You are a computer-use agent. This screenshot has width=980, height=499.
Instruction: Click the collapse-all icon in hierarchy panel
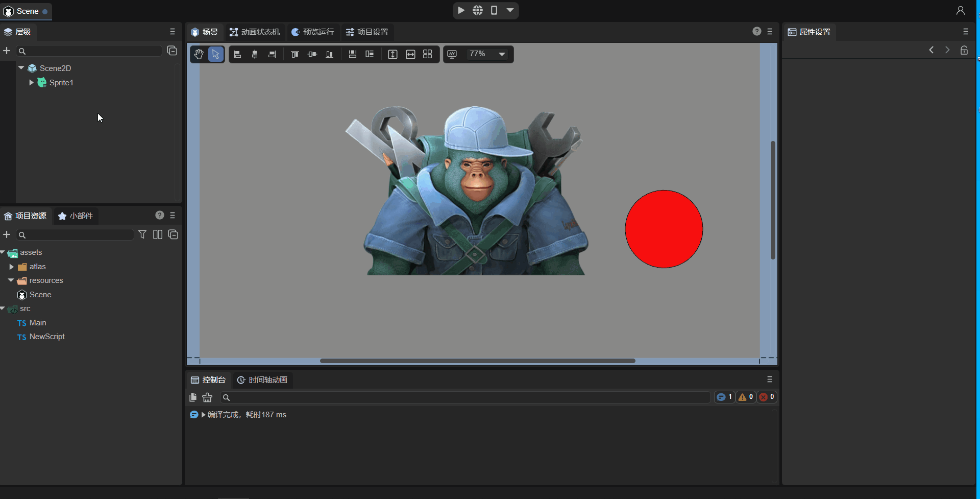(172, 51)
